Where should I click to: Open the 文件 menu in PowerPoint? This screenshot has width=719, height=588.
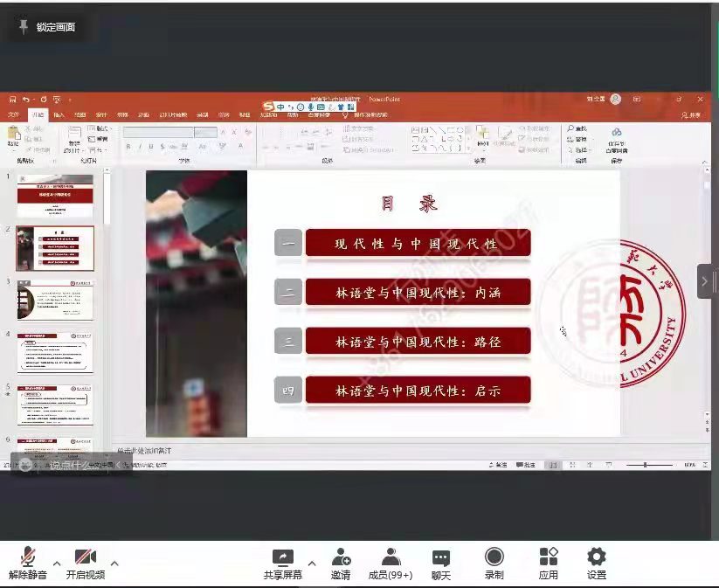pos(13,114)
